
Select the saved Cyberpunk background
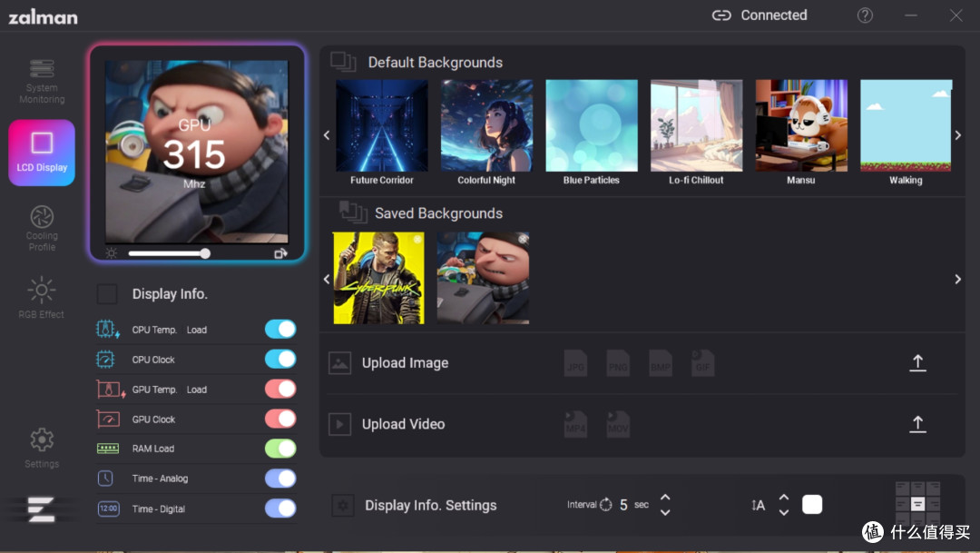coord(378,279)
